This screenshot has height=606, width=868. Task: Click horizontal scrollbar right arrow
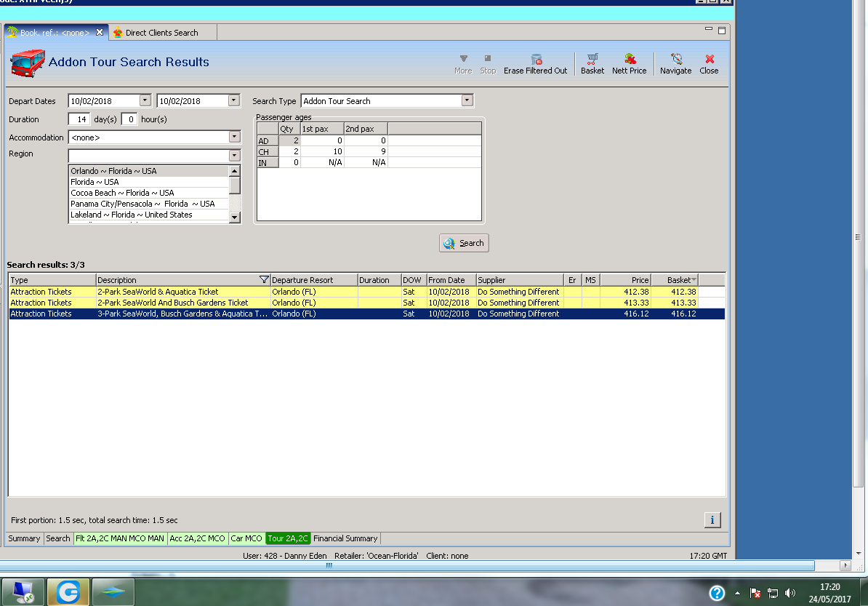coord(845,565)
